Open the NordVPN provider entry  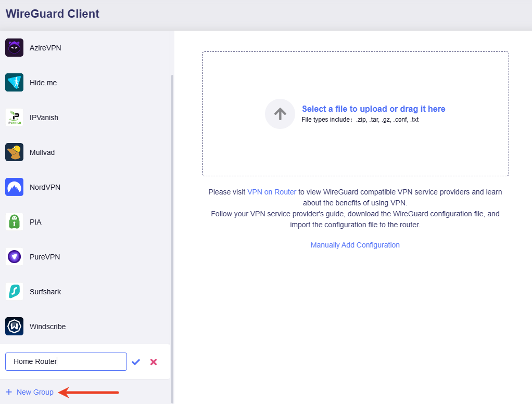coord(14,187)
